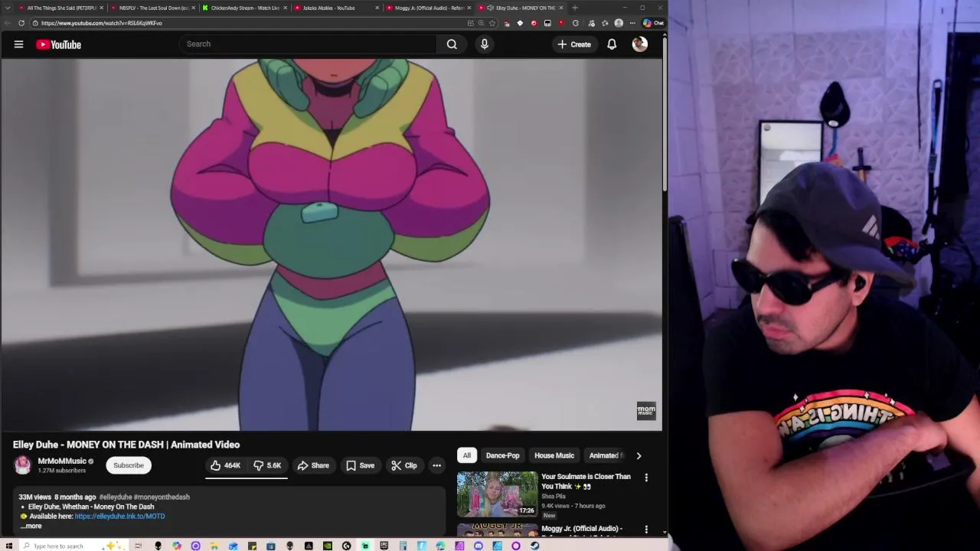This screenshot has width=980, height=551.
Task: Click the mom music watermark in video
Action: click(646, 411)
